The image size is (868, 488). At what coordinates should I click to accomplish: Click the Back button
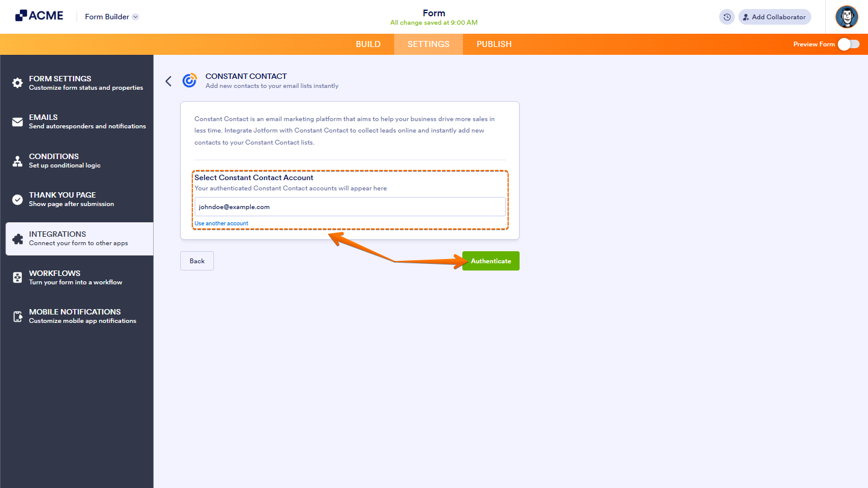coord(197,261)
